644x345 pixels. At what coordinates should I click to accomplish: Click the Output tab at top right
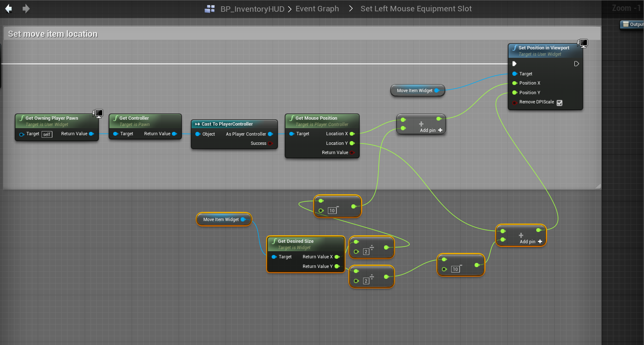click(633, 24)
